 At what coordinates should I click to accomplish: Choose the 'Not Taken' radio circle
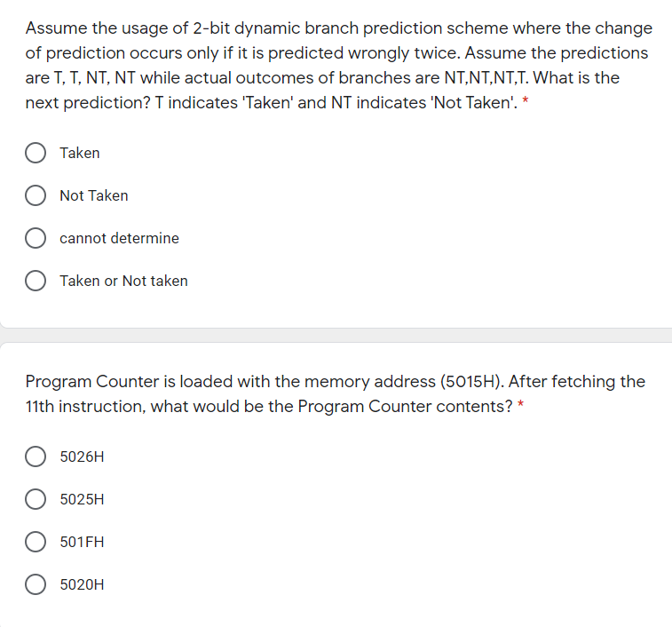click(36, 196)
